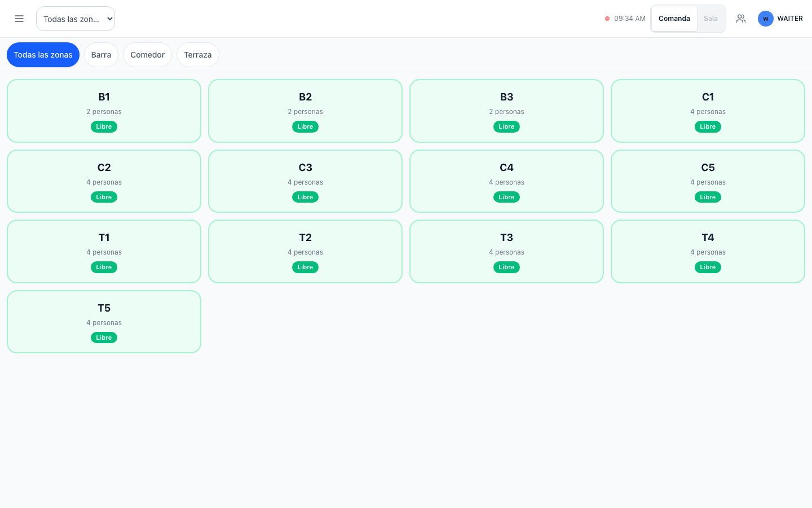Select the Todas las zonas filter pill
Screen dimensions: 812x508
pyautogui.click(x=43, y=55)
